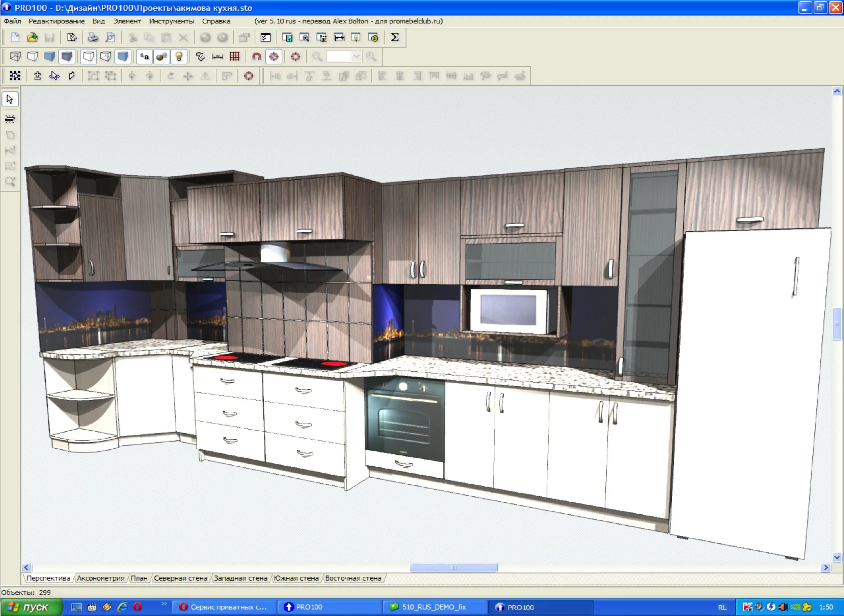Screen dimensions: 844x616
Task: Click the horizontal scrollbar thumb
Action: pos(454,568)
